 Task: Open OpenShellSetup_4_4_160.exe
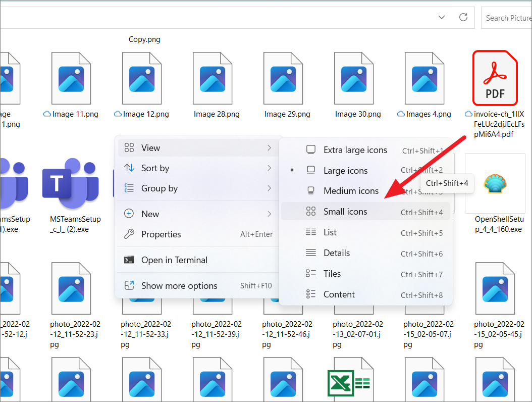coord(495,183)
